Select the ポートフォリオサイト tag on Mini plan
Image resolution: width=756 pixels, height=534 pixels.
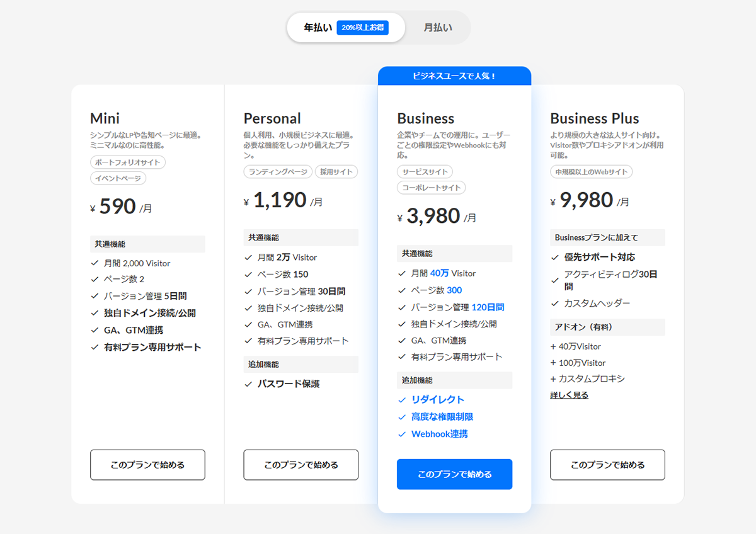tap(126, 162)
